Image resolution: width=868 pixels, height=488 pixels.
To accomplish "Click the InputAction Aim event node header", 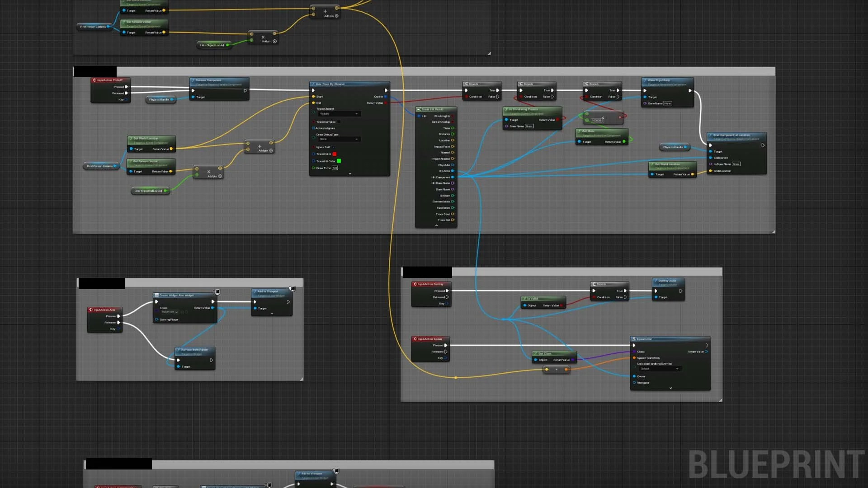I will click(x=104, y=310).
